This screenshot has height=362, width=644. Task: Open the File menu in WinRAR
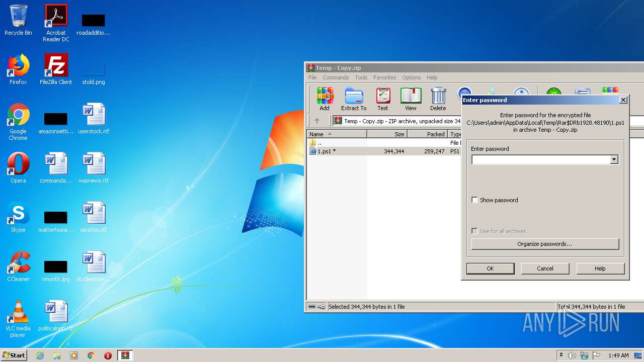coord(312,77)
